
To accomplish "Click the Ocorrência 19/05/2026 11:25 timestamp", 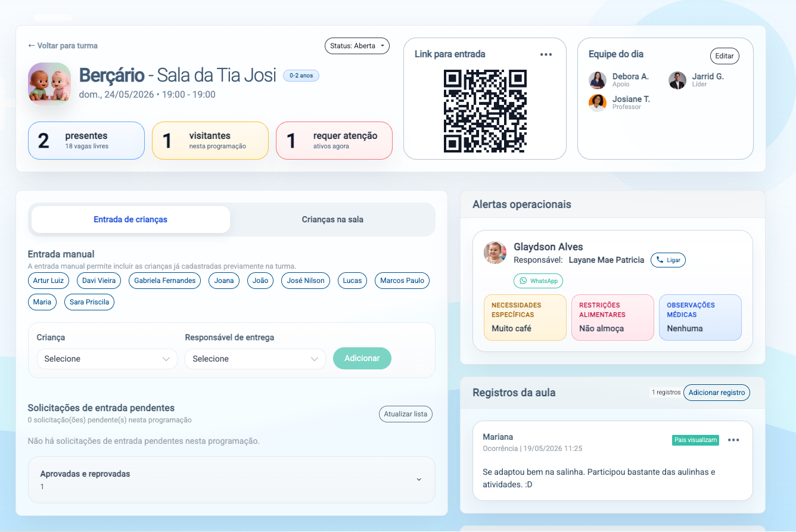I will (532, 449).
